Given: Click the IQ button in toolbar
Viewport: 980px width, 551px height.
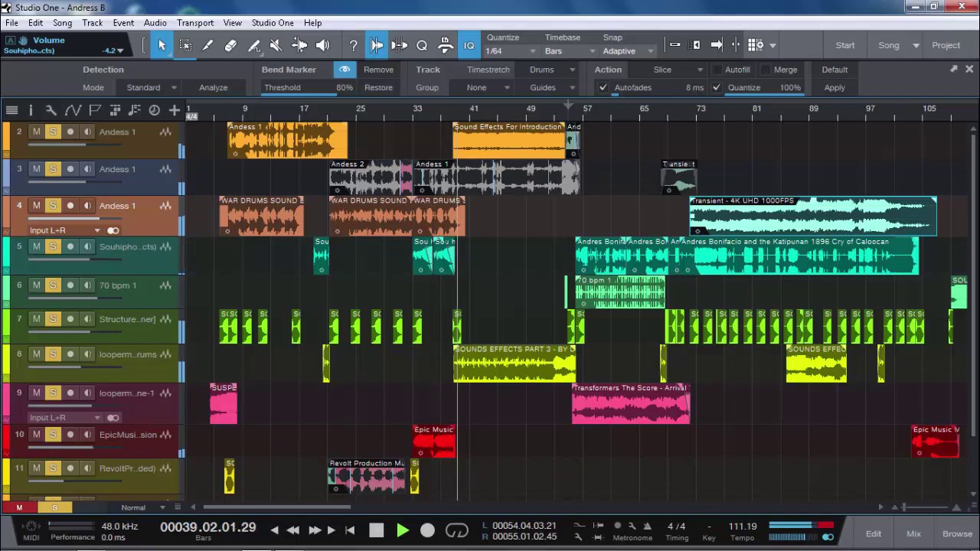Looking at the screenshot, I should pos(469,45).
